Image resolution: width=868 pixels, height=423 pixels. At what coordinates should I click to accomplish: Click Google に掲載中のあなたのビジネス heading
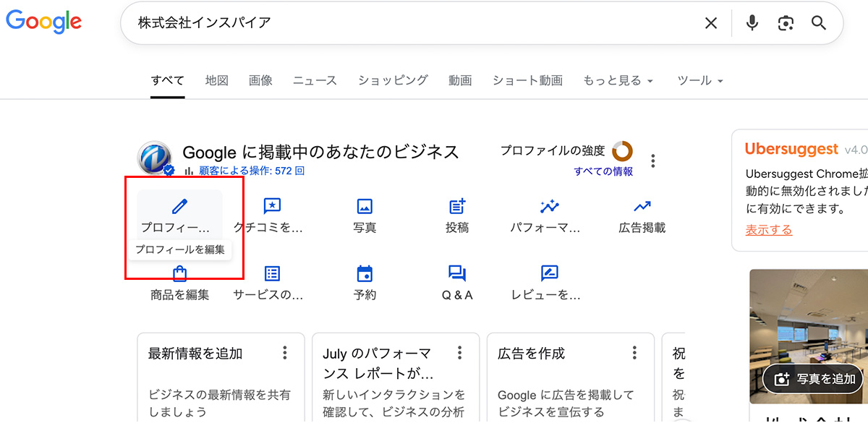[x=320, y=152]
